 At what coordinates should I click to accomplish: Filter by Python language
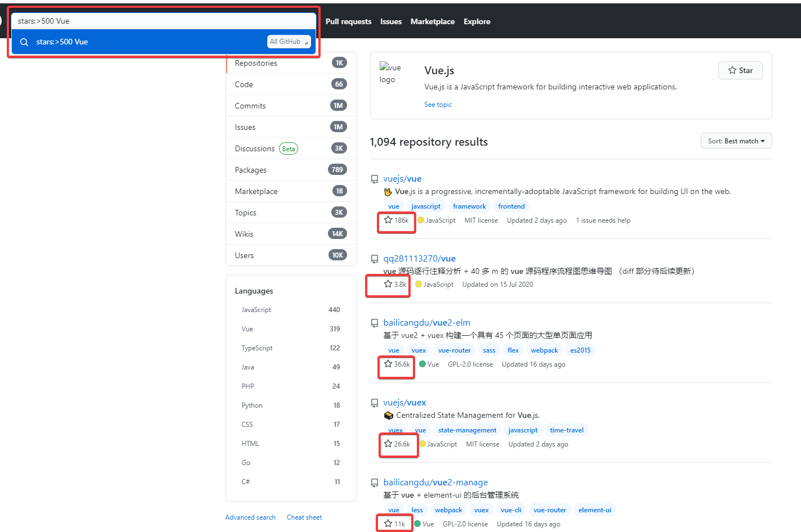pyautogui.click(x=291, y=405)
